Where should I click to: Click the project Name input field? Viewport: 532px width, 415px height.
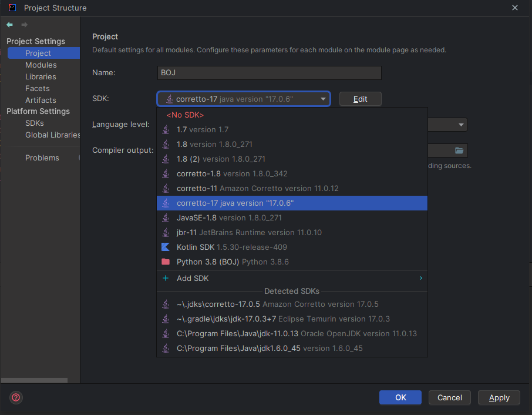[x=270, y=73]
